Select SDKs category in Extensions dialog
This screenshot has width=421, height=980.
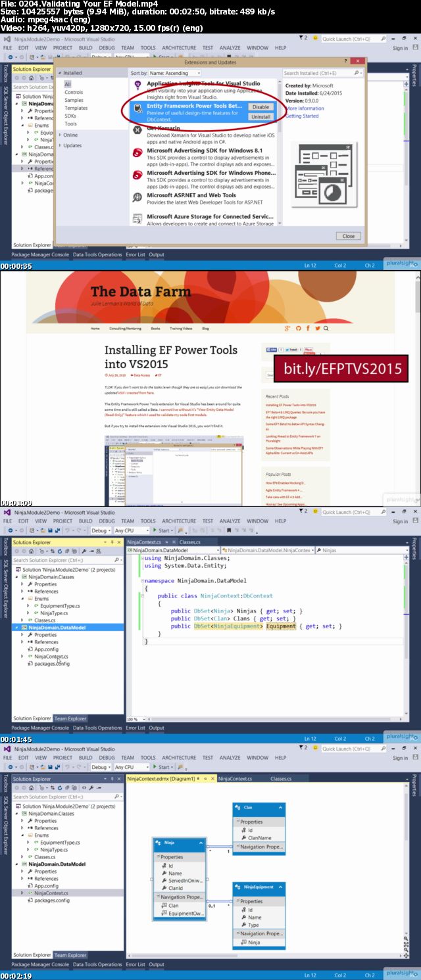[70, 116]
